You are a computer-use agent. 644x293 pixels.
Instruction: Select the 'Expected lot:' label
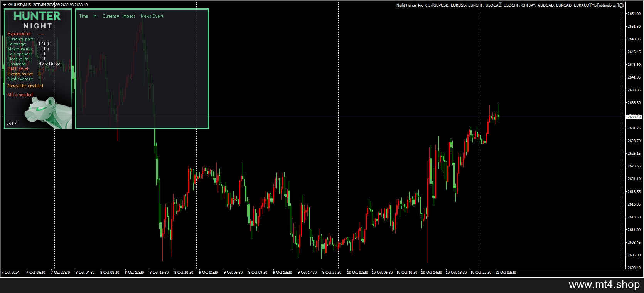20,34
